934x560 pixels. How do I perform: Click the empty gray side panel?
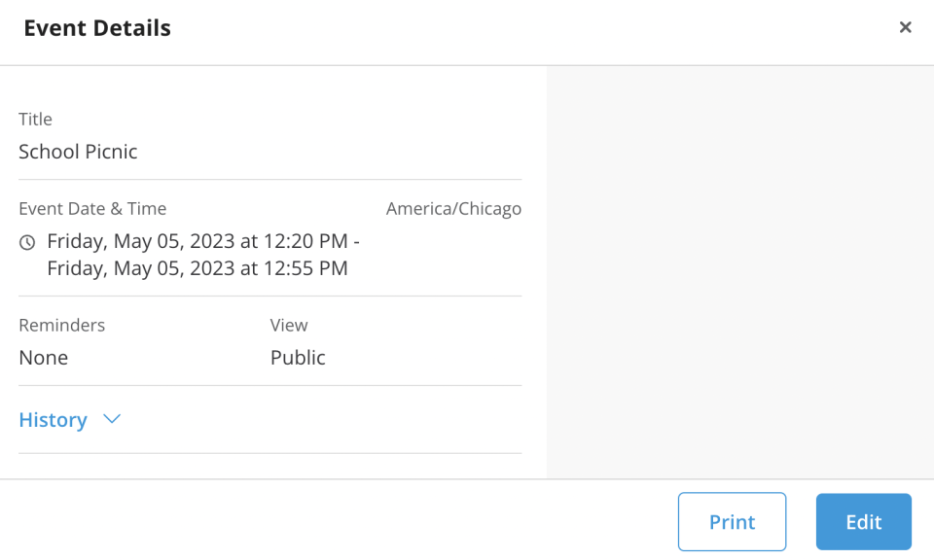[740, 272]
